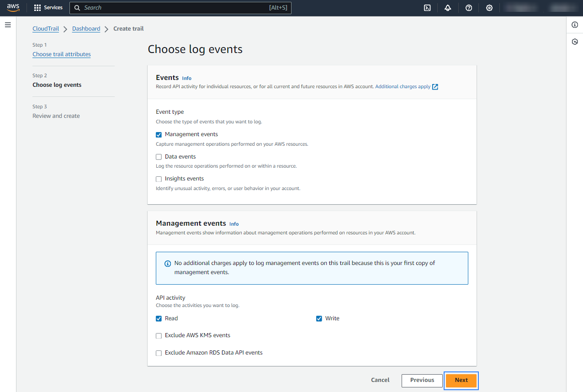Open the notifications bell
The image size is (583, 392).
pos(448,8)
